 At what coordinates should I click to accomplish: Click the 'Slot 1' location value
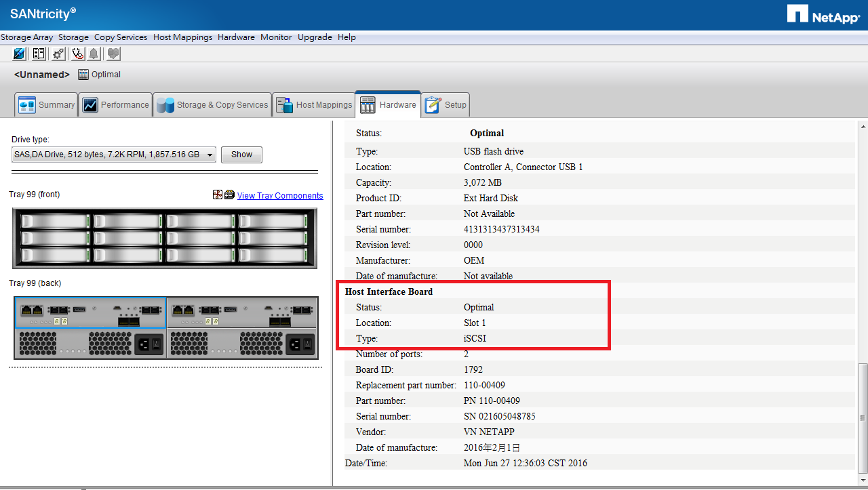475,323
